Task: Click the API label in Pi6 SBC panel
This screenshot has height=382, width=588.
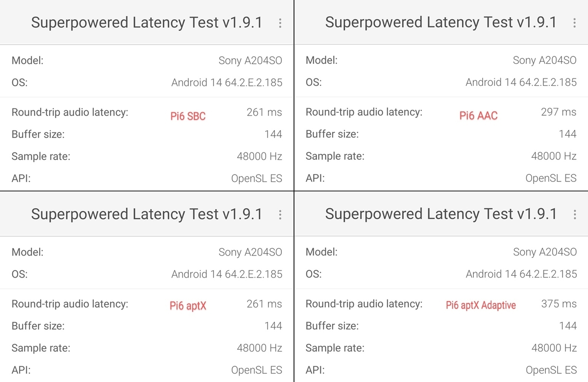Action: tap(21, 178)
